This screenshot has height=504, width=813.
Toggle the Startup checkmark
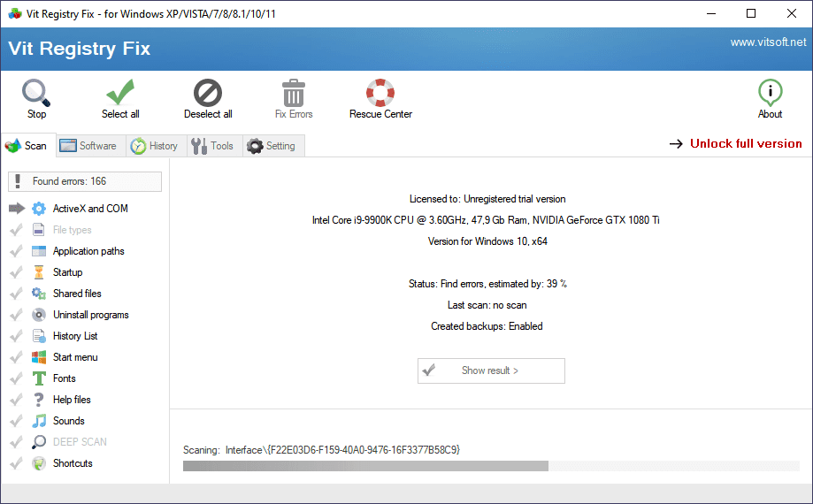coord(16,272)
